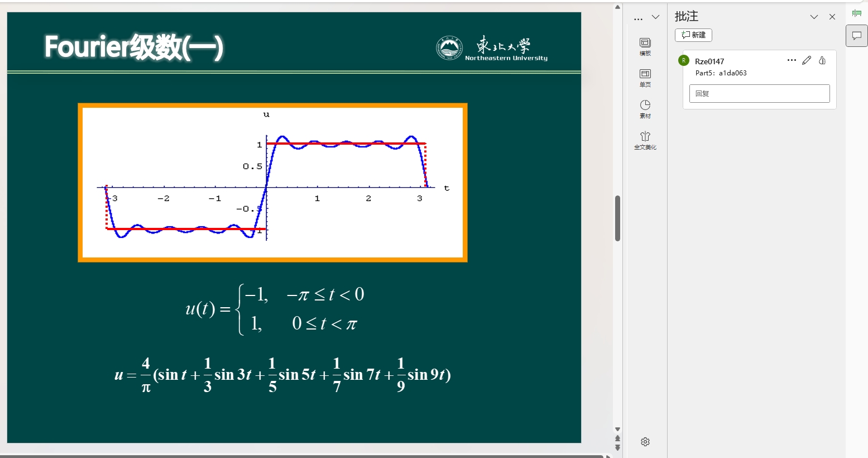Open settings gear in sidebar

[645, 442]
